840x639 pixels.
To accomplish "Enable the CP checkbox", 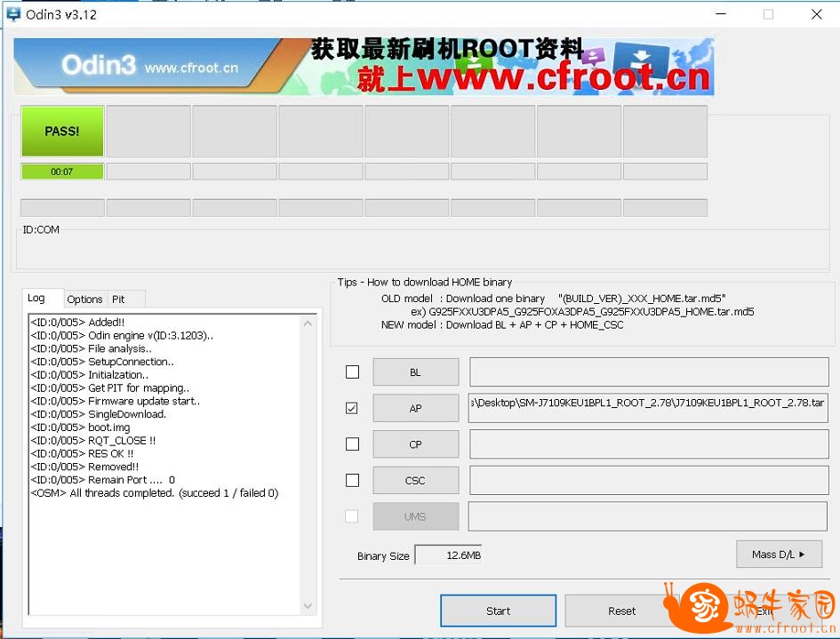I will coord(353,444).
